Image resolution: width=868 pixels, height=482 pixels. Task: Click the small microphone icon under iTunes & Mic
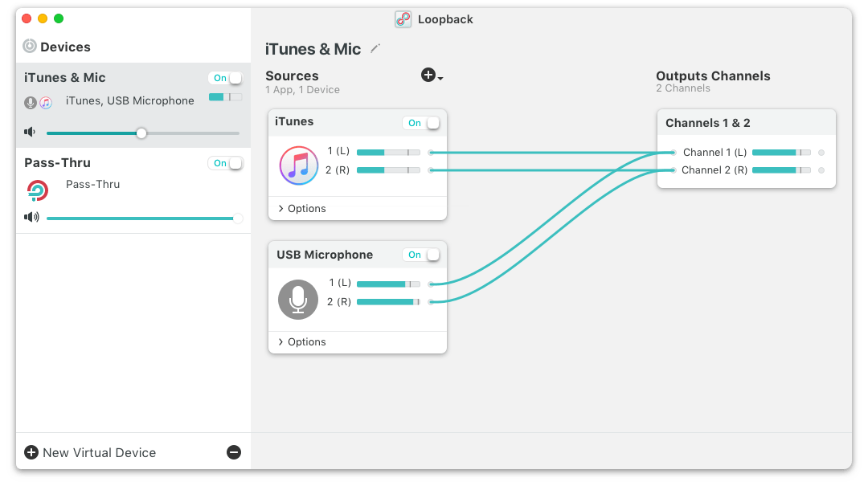tap(31, 102)
